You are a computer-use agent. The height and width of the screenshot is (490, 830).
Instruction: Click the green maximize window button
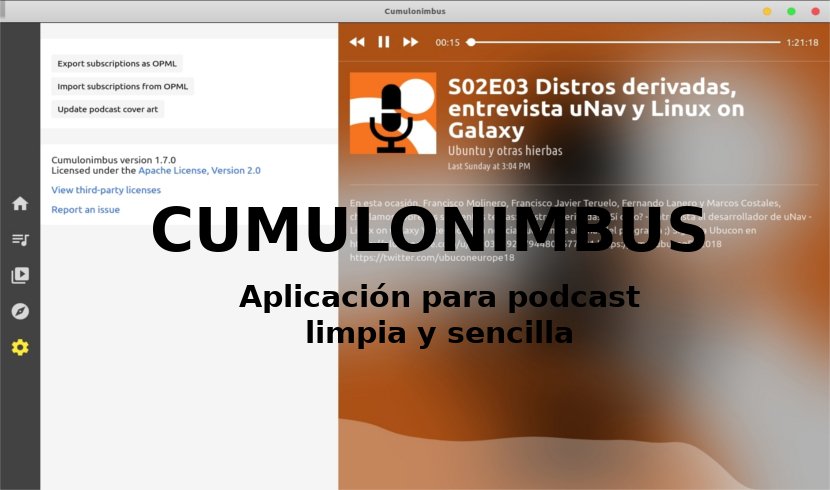(x=791, y=11)
